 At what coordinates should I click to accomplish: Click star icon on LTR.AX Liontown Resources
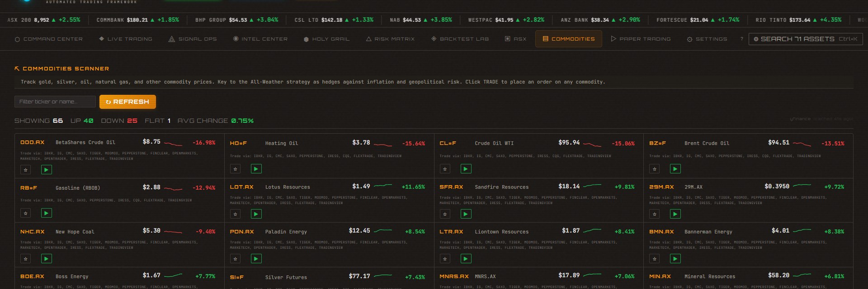coord(445,259)
